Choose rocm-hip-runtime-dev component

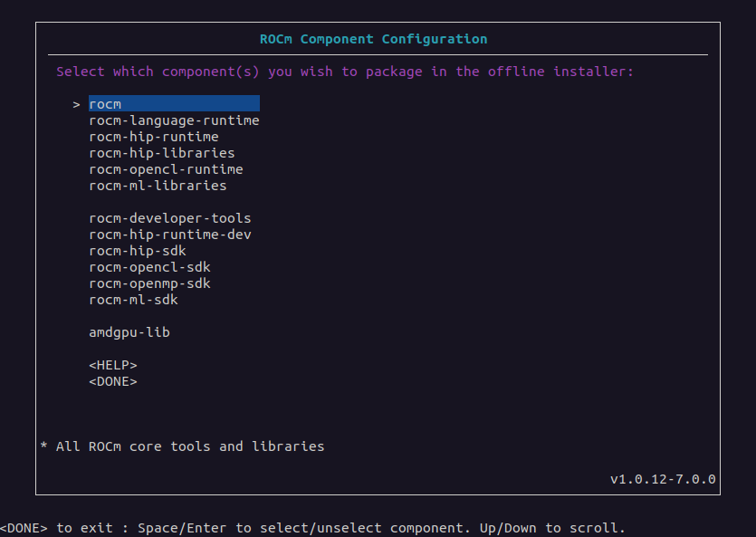click(170, 235)
